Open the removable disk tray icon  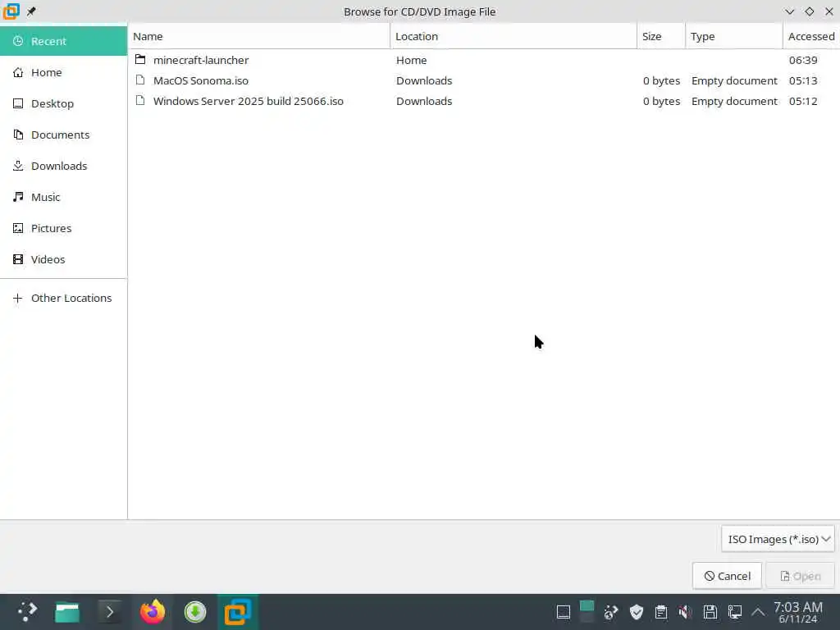click(710, 612)
